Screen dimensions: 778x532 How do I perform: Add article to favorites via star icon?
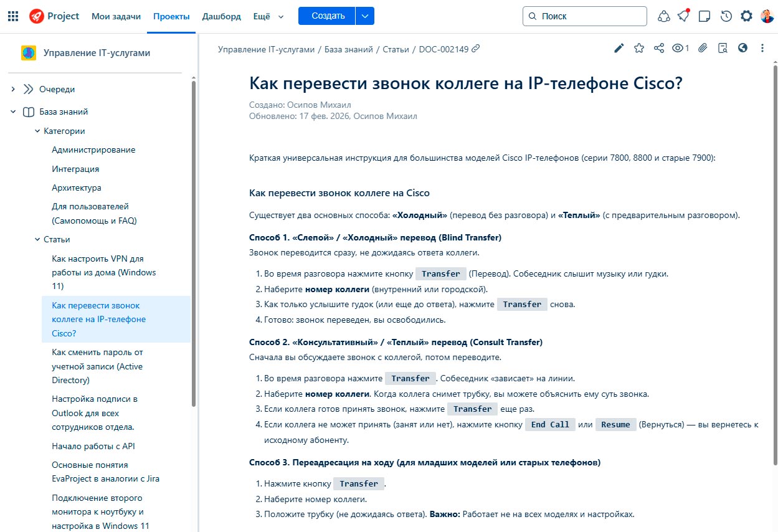639,47
